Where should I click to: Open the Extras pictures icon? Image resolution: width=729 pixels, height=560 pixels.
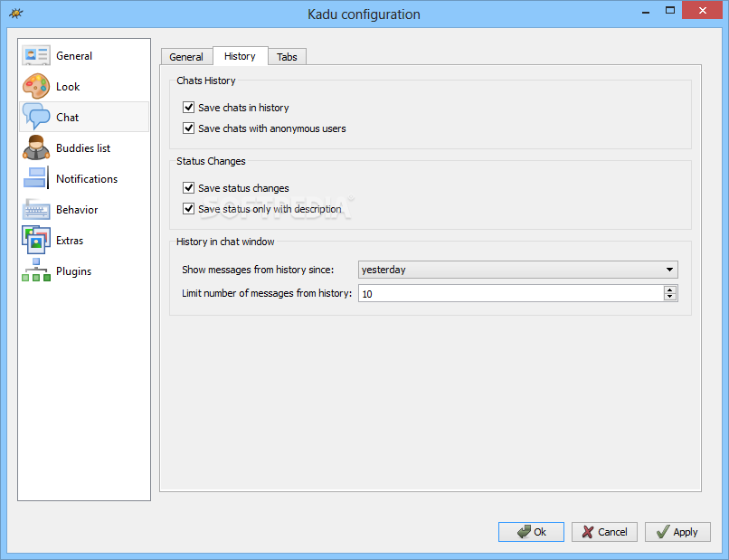36,240
